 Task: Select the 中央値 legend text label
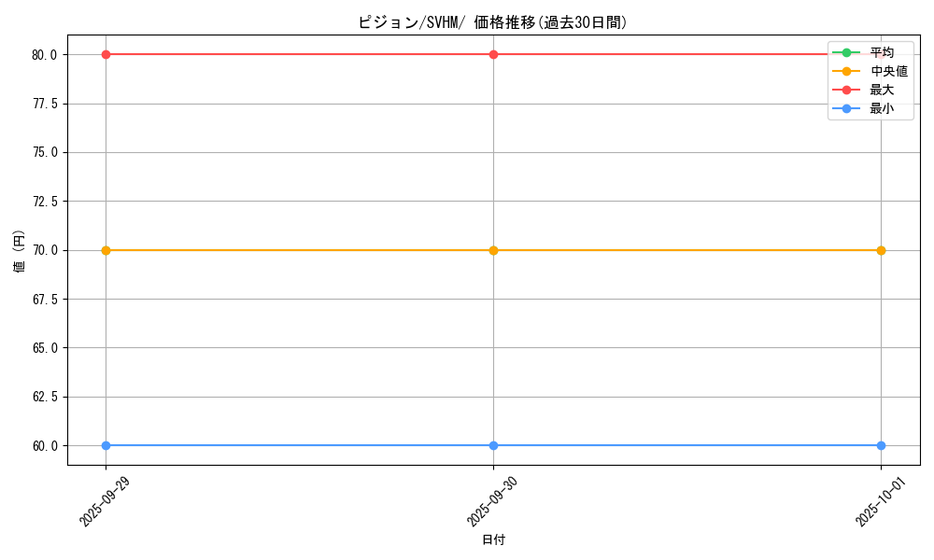(x=888, y=71)
